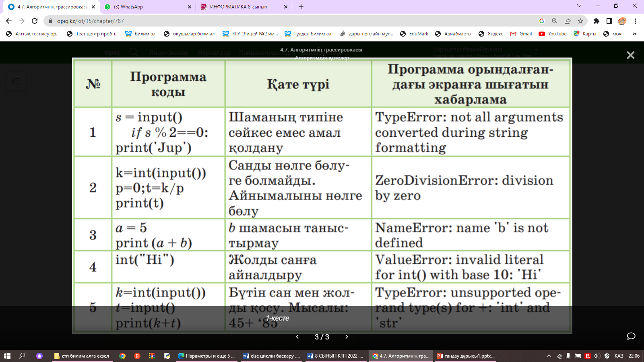Screen dimensions: 644x362
Task: Open the YouTube bookmark
Action: [553, 34]
